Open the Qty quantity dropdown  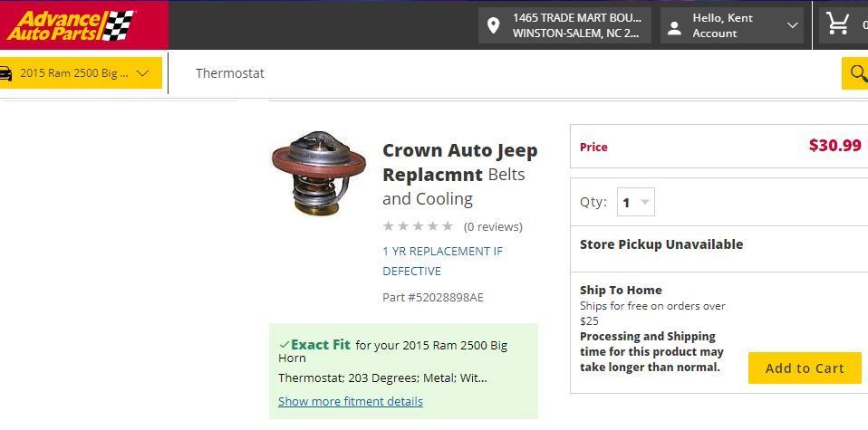click(635, 202)
